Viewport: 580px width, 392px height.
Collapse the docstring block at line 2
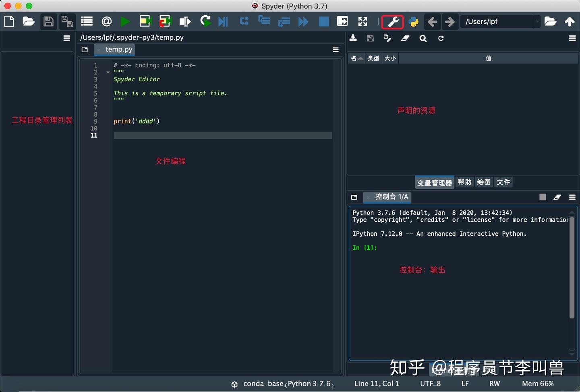107,72
